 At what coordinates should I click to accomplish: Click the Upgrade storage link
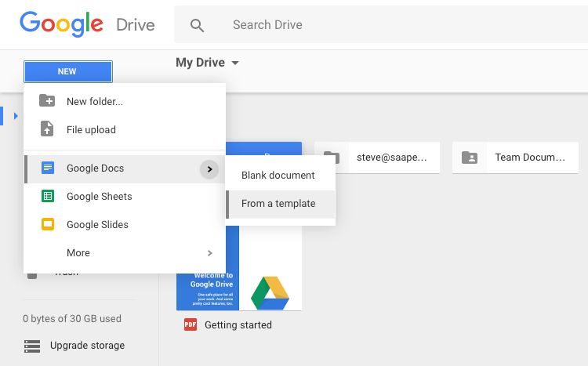point(87,346)
